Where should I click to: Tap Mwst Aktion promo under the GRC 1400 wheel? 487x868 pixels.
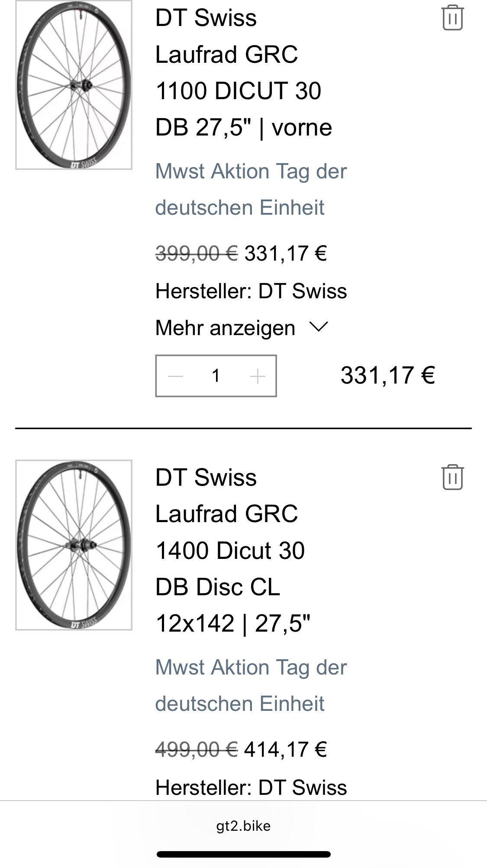pyautogui.click(x=251, y=685)
